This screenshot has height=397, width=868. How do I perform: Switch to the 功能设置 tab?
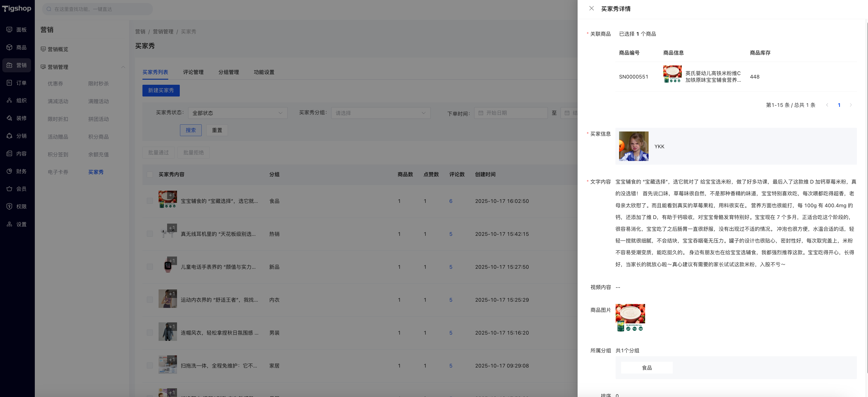click(264, 72)
